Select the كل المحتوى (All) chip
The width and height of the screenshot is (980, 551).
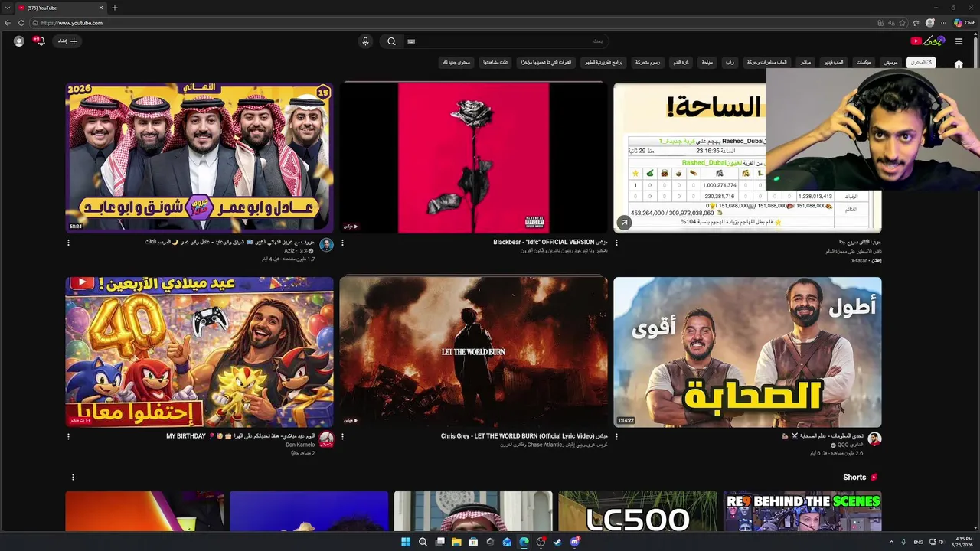(x=921, y=62)
